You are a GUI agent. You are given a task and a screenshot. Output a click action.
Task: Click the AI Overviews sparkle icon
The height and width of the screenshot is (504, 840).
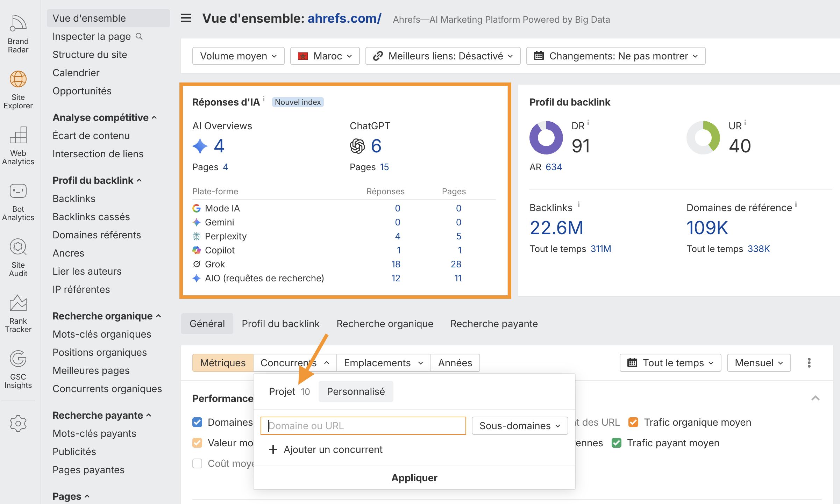click(200, 146)
